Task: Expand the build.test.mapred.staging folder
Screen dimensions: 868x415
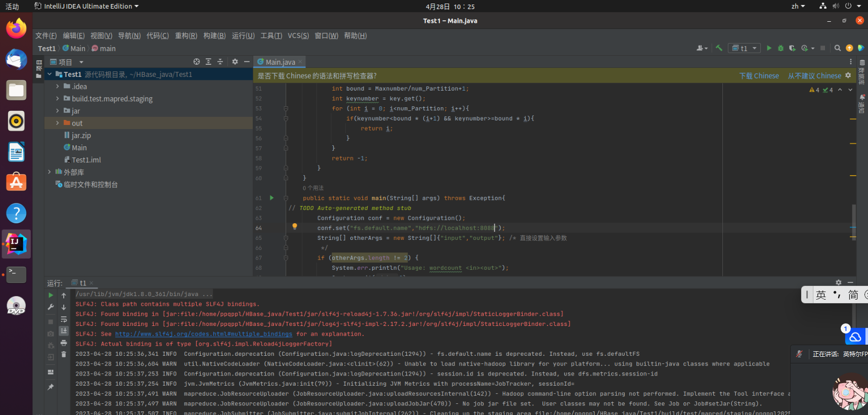Action: coord(58,99)
